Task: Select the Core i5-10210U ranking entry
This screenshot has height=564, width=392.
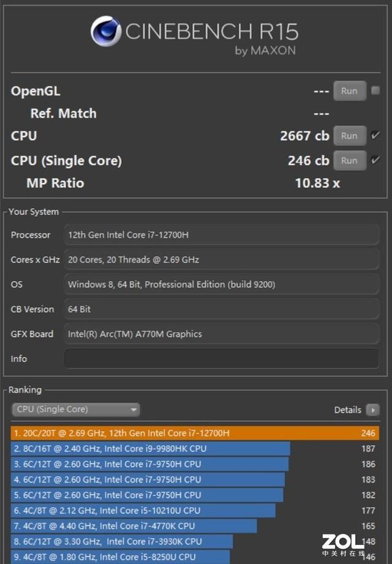Action: click(143, 510)
